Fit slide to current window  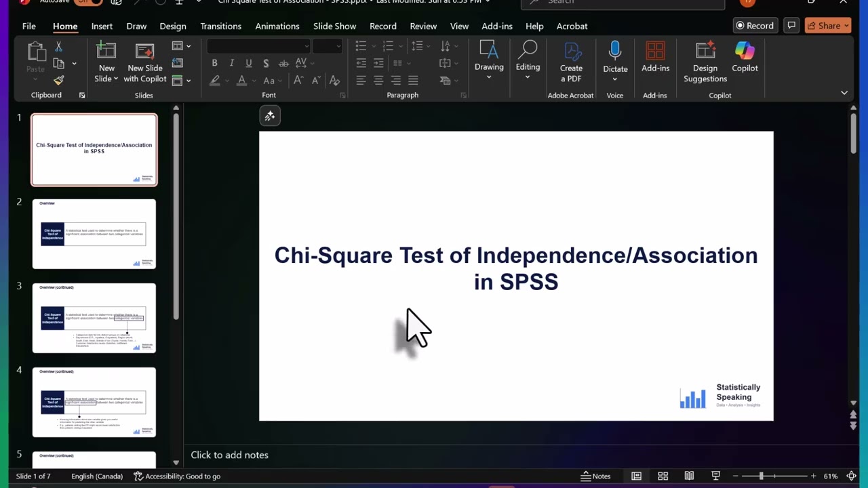tap(852, 476)
